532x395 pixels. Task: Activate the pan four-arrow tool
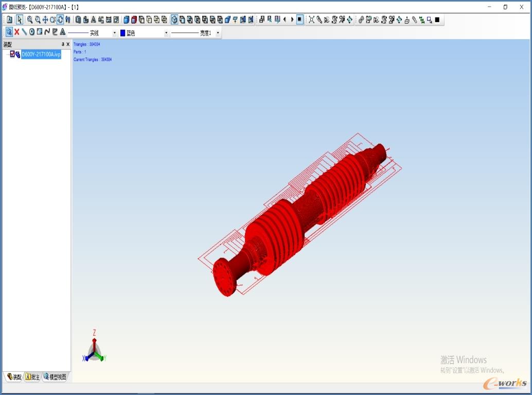pos(45,20)
